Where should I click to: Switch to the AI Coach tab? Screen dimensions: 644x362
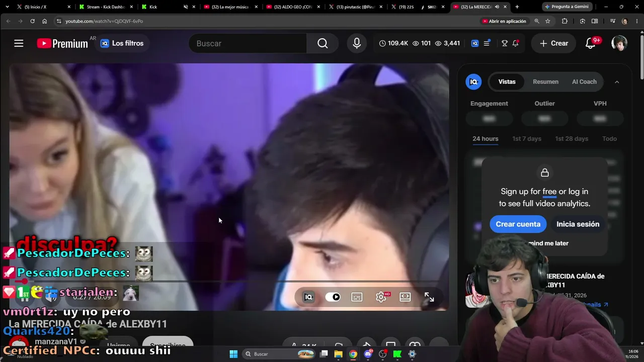584,81
